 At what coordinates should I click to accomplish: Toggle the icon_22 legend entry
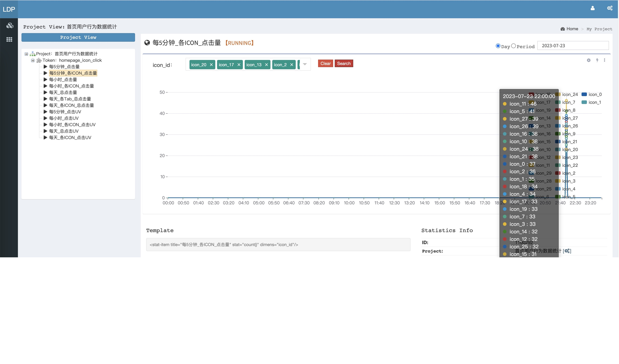(x=567, y=165)
